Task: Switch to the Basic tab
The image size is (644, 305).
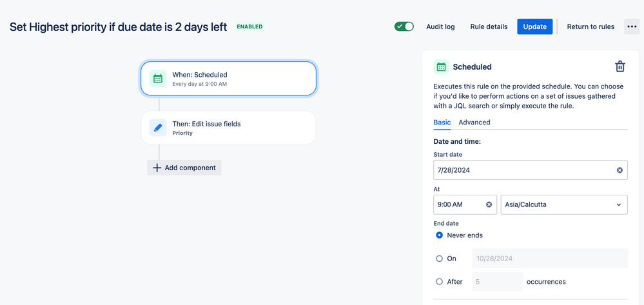Action: [442, 122]
